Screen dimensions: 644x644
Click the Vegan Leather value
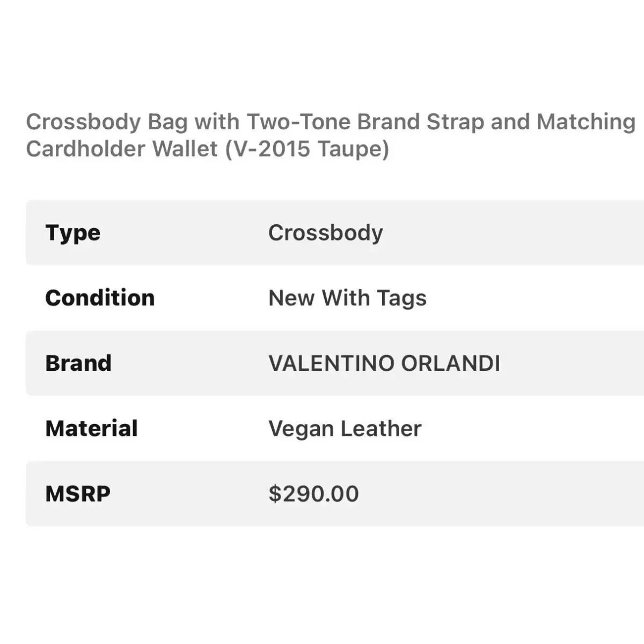tap(345, 429)
